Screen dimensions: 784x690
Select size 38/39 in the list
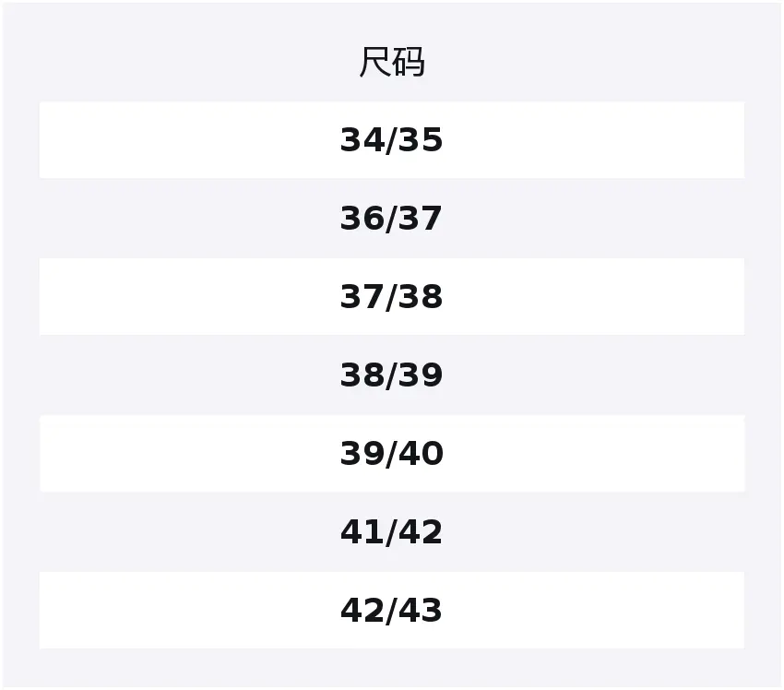(x=391, y=375)
